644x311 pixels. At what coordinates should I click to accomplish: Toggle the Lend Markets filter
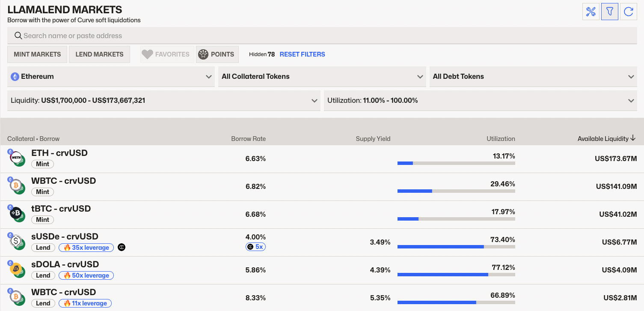99,54
